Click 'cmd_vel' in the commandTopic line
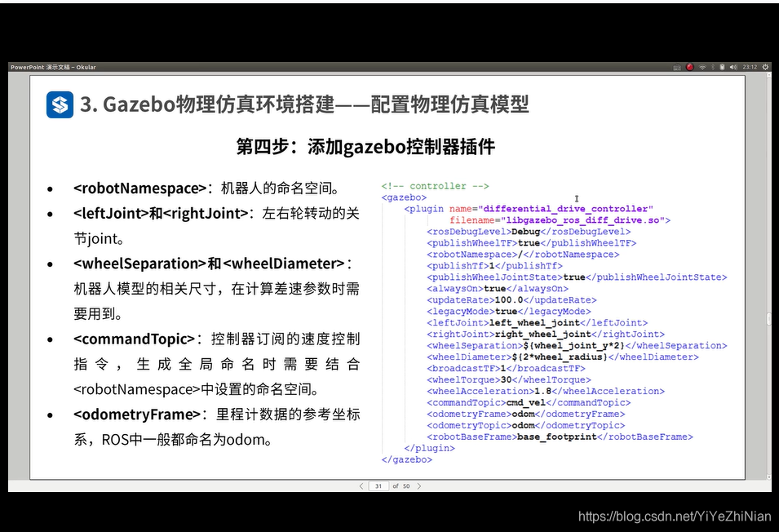The height and width of the screenshot is (532, 779). [x=525, y=402]
